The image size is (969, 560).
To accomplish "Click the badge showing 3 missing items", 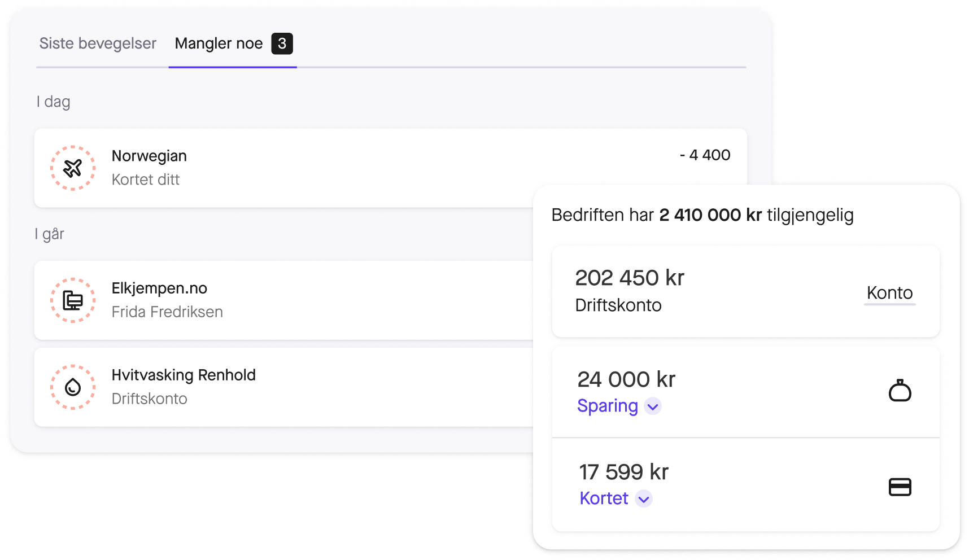I will point(282,43).
